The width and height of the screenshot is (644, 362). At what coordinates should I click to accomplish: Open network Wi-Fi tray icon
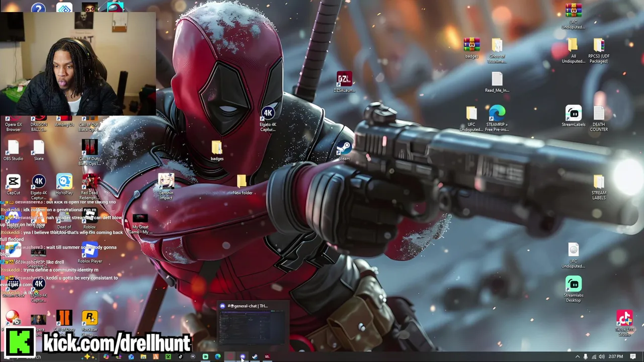click(593, 357)
